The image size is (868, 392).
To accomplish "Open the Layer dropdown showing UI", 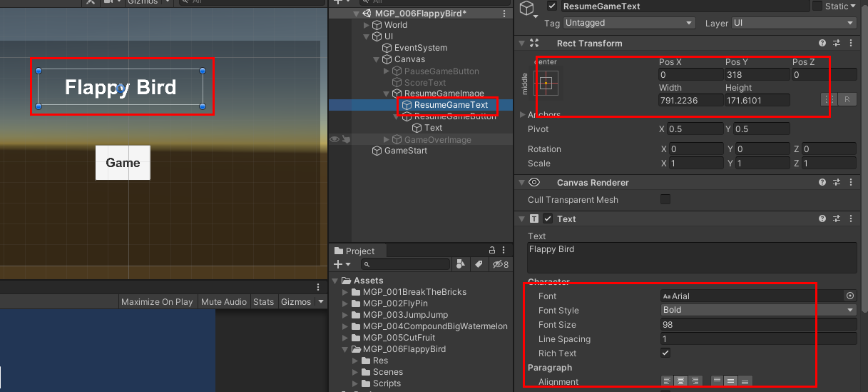I will click(x=794, y=23).
